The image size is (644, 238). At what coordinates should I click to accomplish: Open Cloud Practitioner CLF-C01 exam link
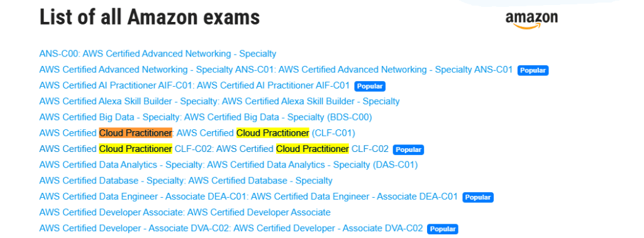click(x=197, y=133)
